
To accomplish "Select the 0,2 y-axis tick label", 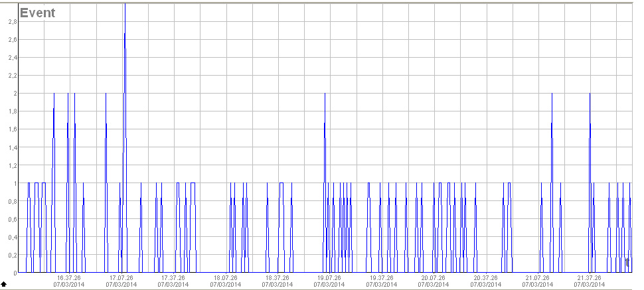I will (11, 255).
